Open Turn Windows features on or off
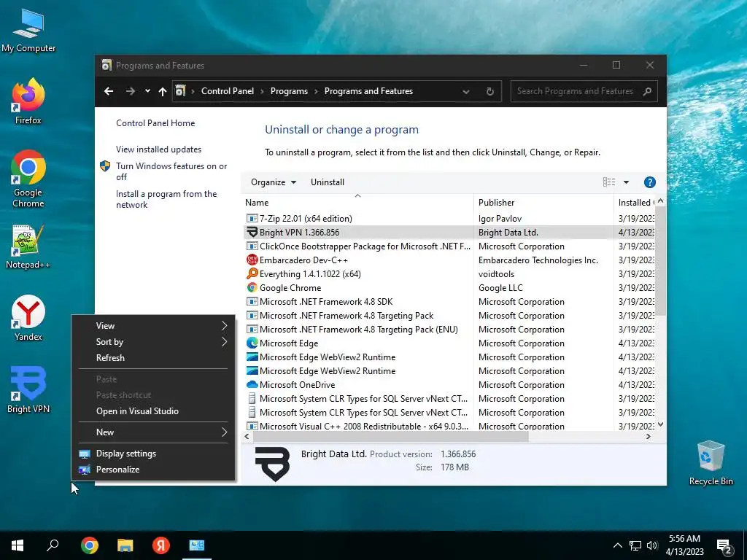This screenshot has height=560, width=747. (171, 171)
